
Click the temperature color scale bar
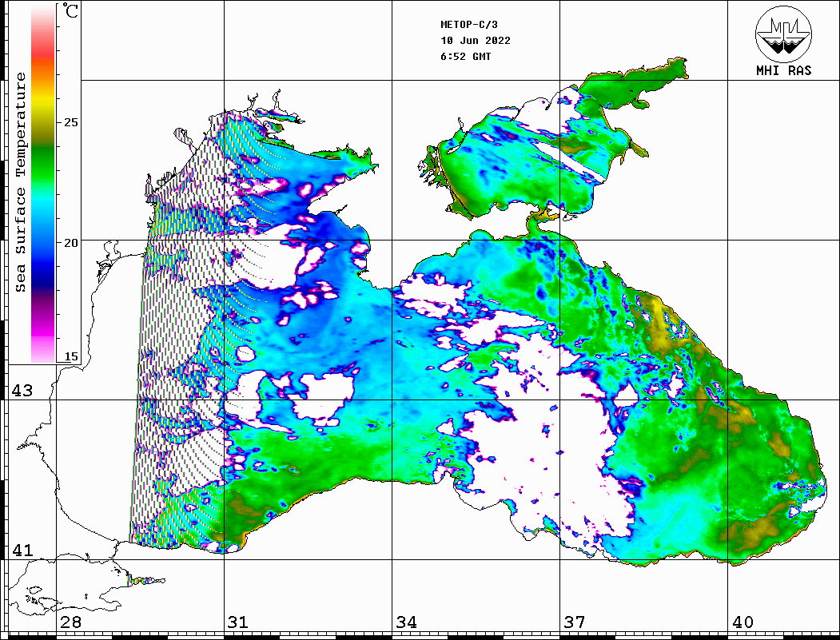point(43,184)
